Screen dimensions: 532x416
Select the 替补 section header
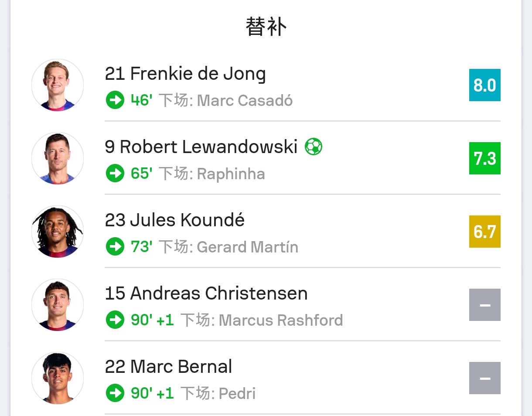266,27
